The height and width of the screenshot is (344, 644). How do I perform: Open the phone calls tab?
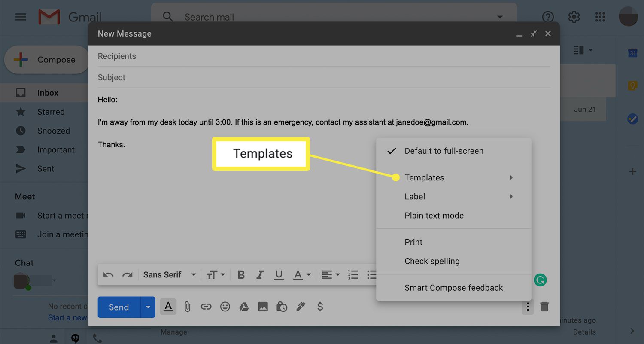point(97,339)
